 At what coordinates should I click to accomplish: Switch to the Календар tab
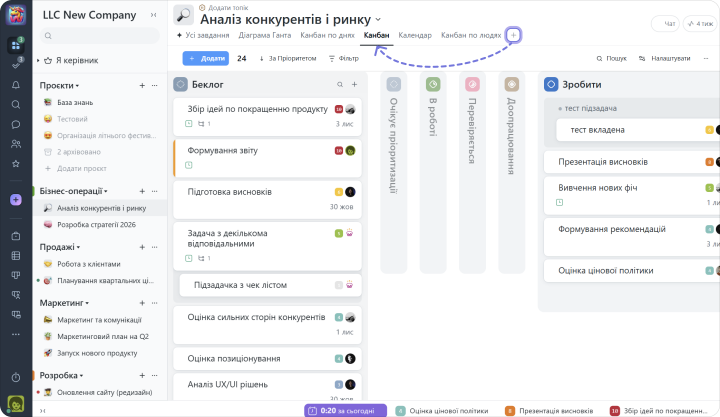414,35
